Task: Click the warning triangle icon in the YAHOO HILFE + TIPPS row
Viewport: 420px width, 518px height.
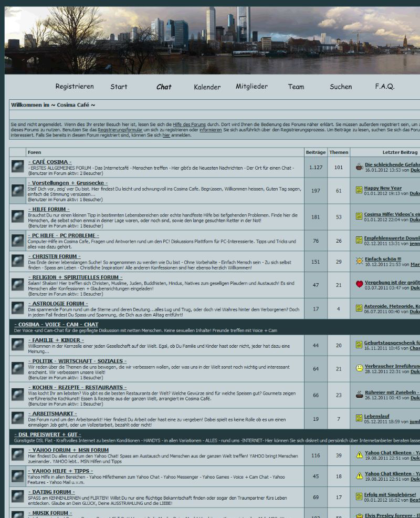Action: [359, 476]
